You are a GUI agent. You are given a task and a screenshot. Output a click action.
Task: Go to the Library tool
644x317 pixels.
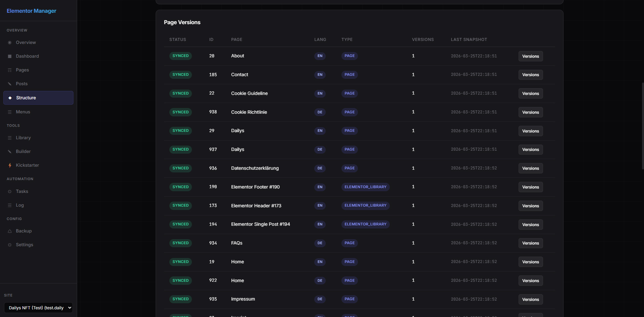click(23, 138)
